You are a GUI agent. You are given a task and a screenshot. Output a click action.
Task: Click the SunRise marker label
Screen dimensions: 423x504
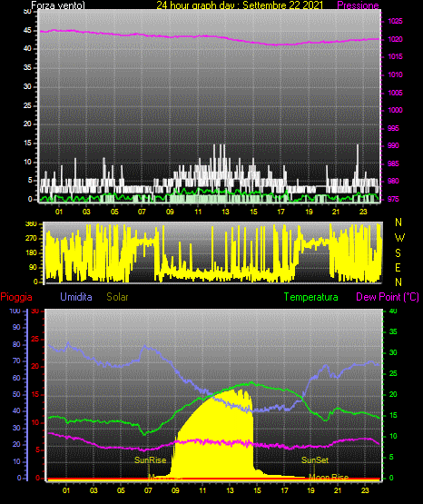click(151, 460)
